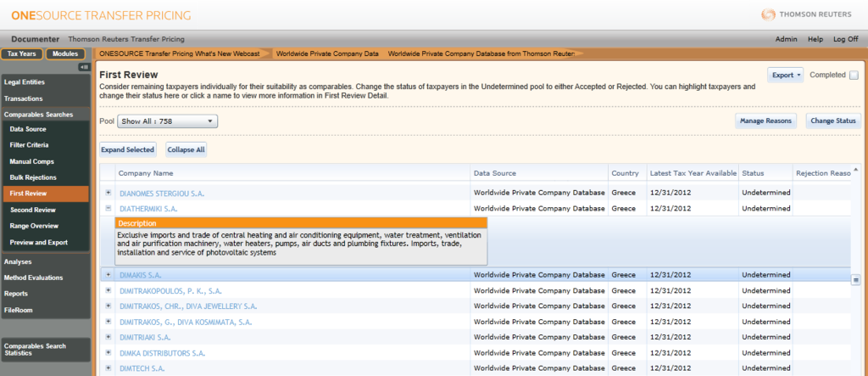Open the Pool Show All dropdown
868x376 pixels.
168,121
